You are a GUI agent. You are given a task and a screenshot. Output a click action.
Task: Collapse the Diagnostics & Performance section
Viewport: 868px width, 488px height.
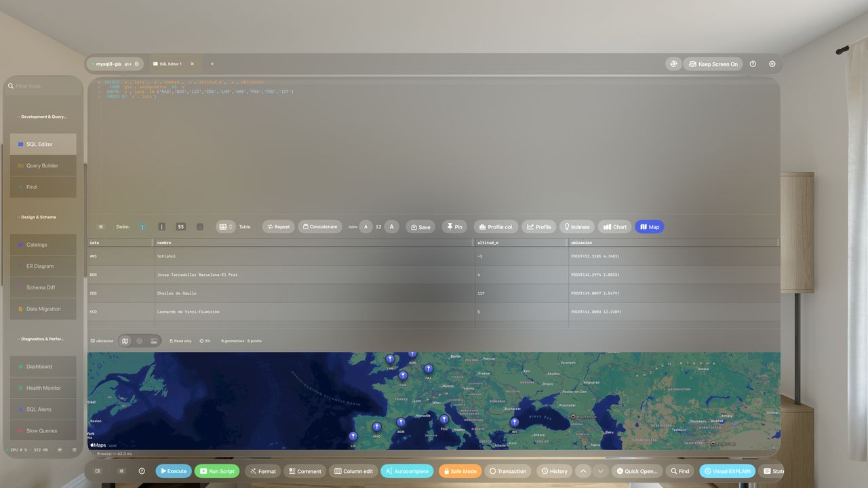[41, 339]
